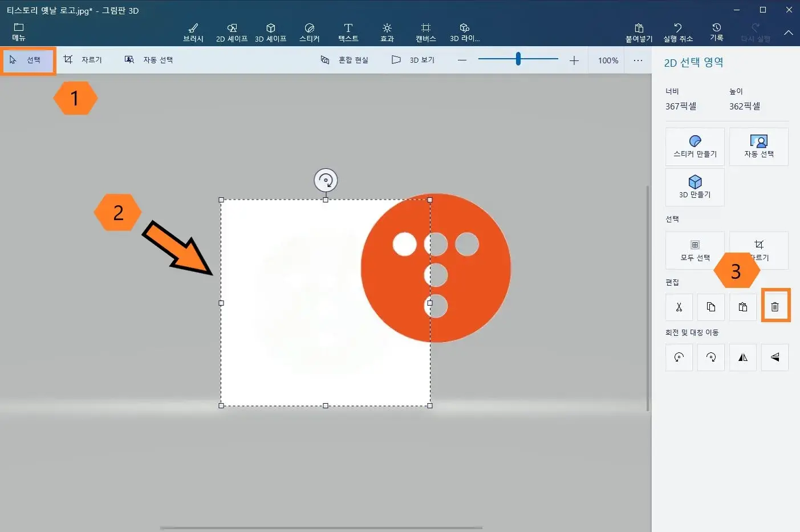Open the 효과 effects panel
Image resolution: width=800 pixels, height=532 pixels.
[387, 33]
